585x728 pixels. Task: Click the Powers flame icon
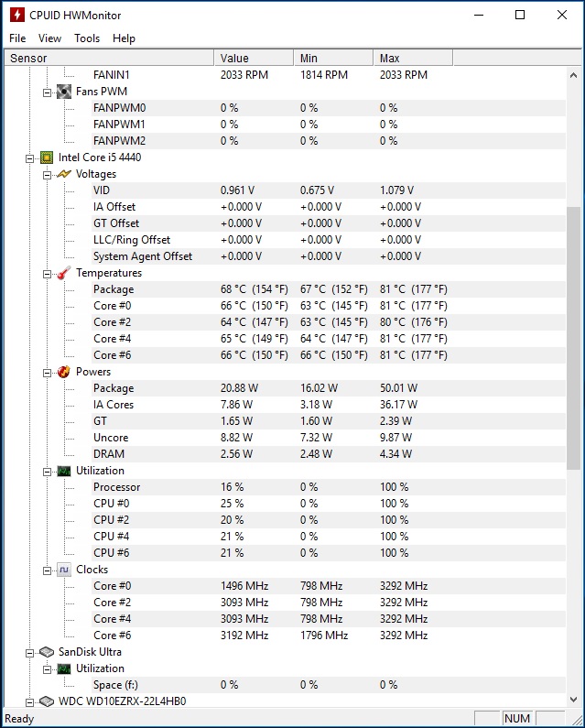tap(64, 372)
